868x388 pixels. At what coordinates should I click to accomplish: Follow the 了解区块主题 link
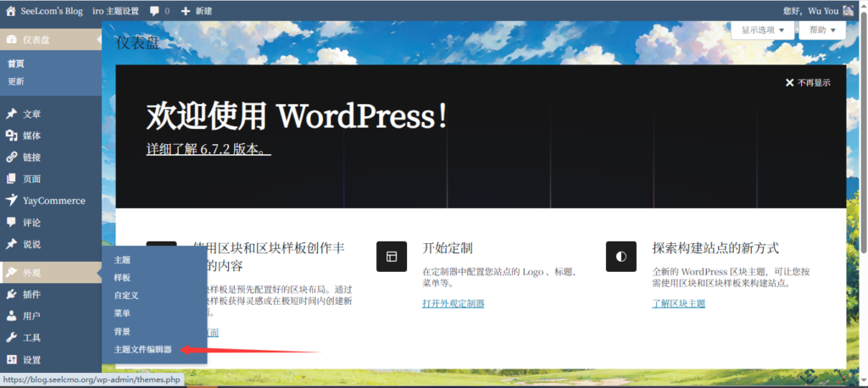click(x=678, y=303)
